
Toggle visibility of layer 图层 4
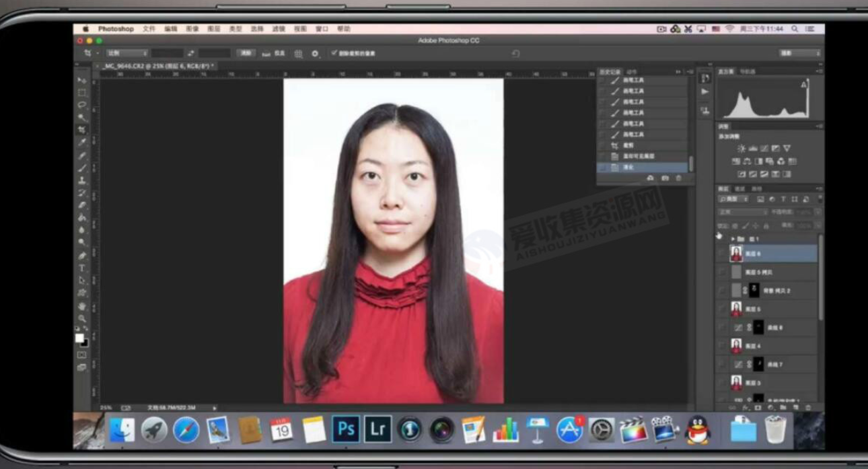pyautogui.click(x=722, y=346)
